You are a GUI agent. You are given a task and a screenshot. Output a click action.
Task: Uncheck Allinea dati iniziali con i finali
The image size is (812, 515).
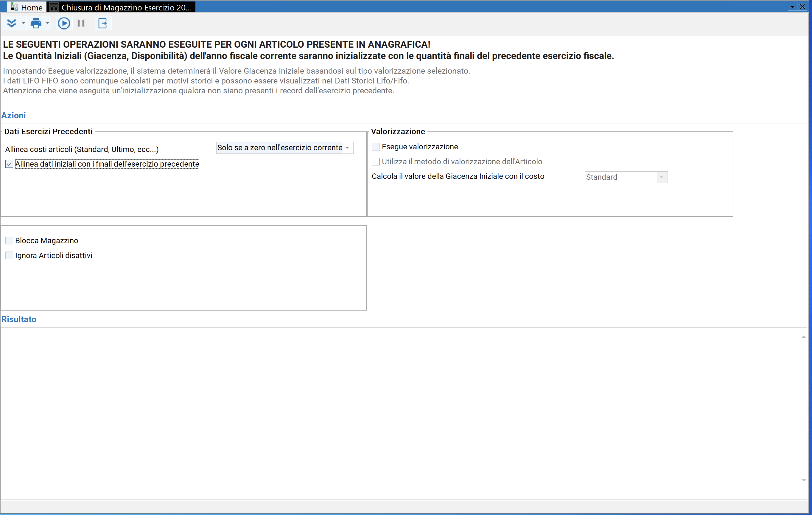point(9,164)
